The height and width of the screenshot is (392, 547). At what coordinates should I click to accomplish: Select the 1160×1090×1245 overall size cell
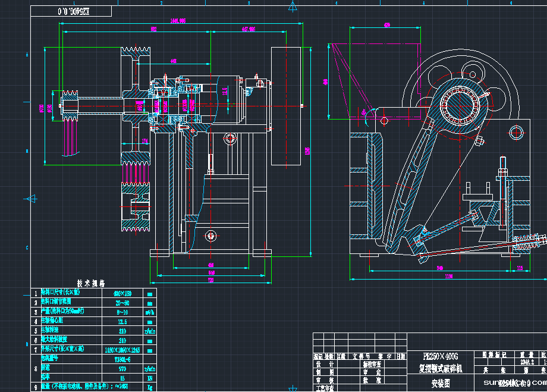(123, 349)
